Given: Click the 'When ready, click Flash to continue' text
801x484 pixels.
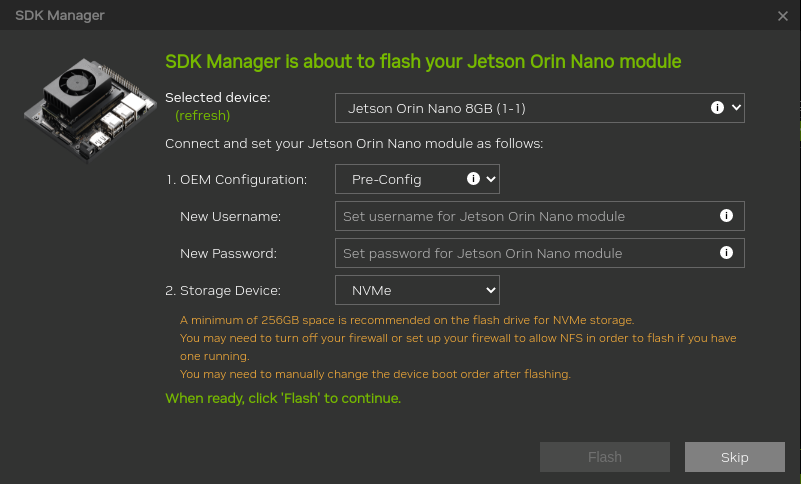Looking at the screenshot, I should (283, 398).
